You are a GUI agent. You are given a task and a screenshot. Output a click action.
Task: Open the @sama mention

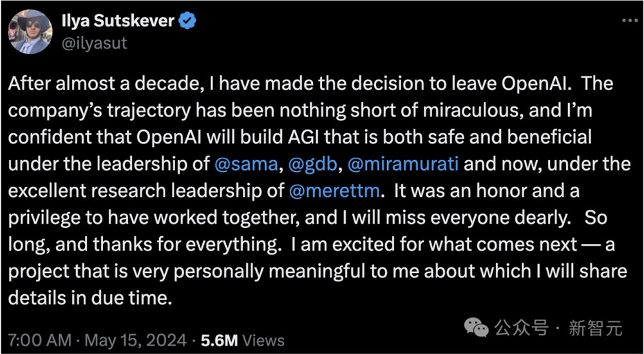[x=246, y=163]
